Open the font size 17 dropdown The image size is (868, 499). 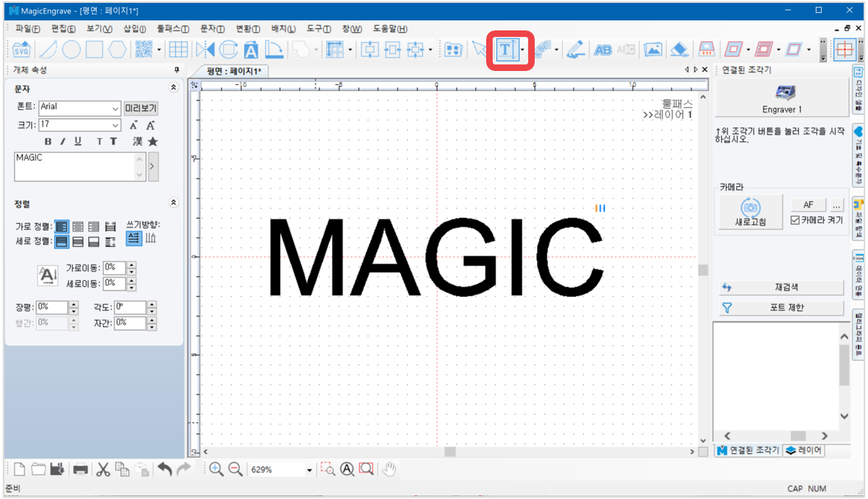[115, 125]
